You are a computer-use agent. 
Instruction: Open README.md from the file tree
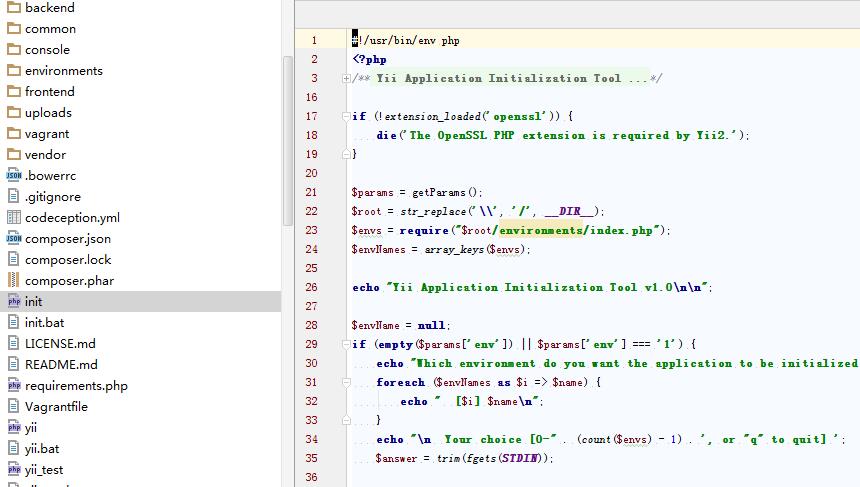(60, 365)
